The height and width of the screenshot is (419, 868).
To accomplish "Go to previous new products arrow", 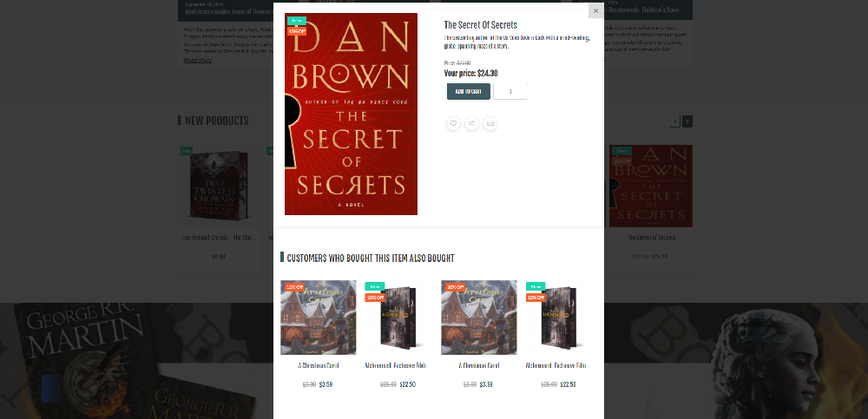I will (674, 121).
